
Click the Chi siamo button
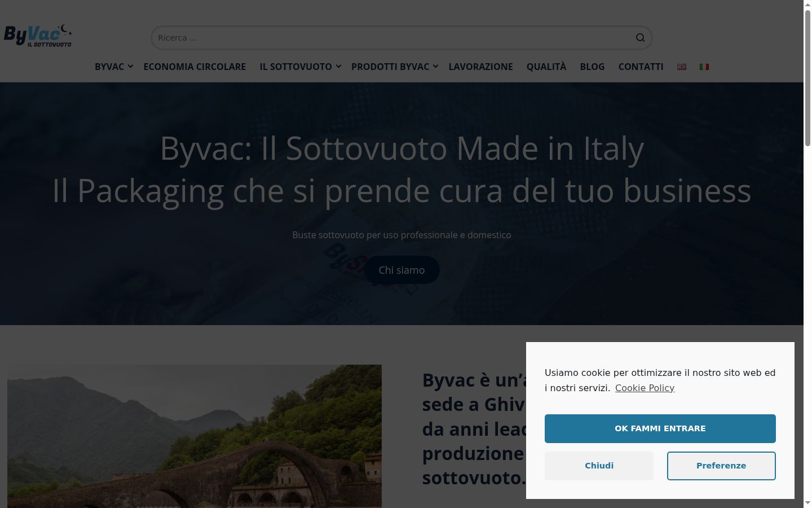click(401, 270)
